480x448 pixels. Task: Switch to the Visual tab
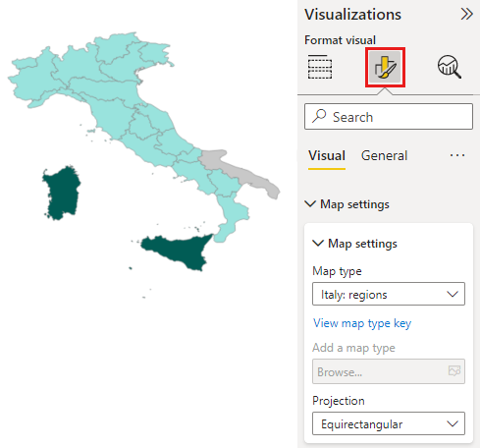coord(327,155)
